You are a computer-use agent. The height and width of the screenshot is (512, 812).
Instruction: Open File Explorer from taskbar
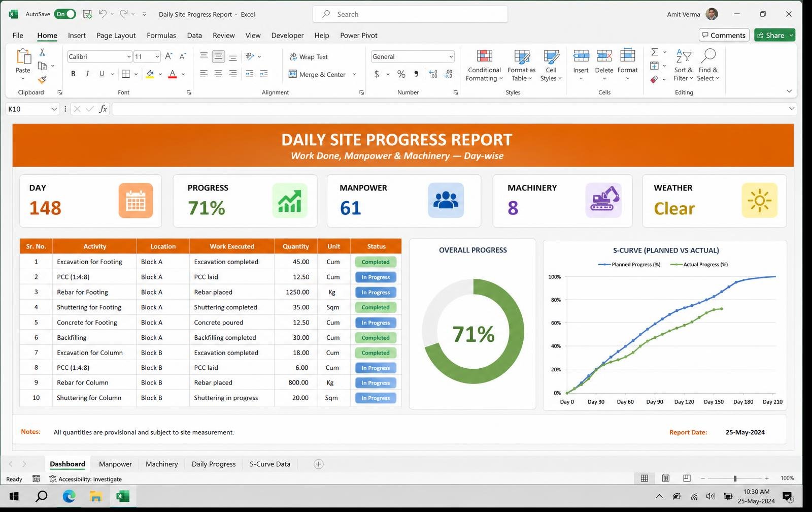tap(96, 496)
